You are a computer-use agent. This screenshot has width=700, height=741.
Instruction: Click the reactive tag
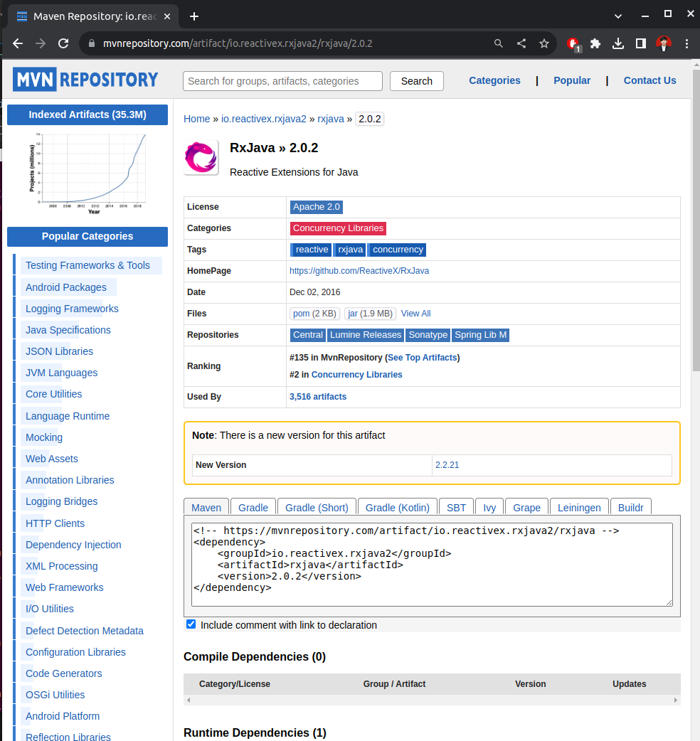point(312,250)
